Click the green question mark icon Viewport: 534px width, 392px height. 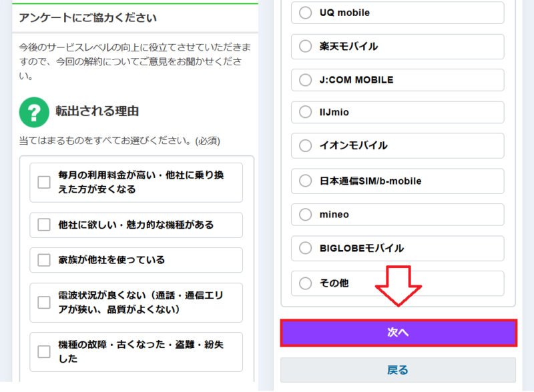34,112
